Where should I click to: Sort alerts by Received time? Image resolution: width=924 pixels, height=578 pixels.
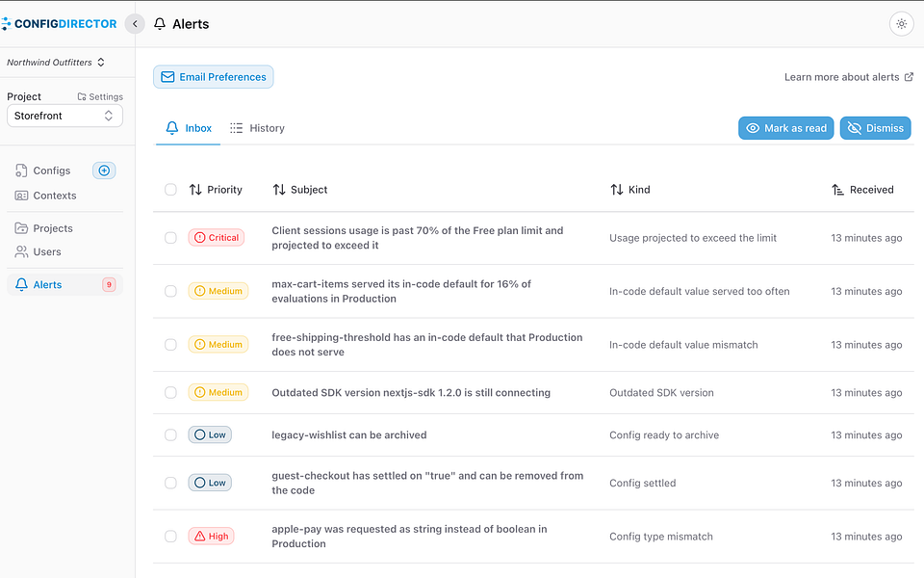point(862,190)
